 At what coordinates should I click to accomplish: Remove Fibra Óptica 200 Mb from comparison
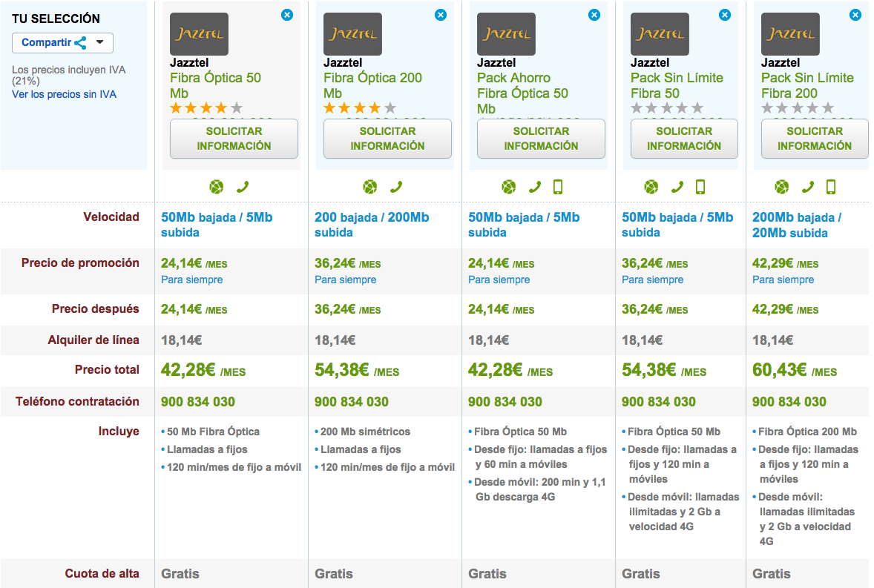click(441, 15)
